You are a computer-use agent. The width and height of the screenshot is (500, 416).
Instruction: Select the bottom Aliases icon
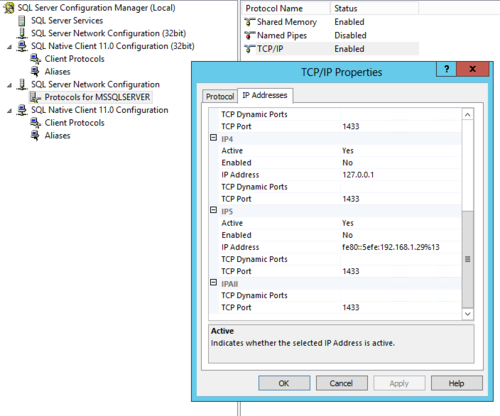click(x=35, y=135)
